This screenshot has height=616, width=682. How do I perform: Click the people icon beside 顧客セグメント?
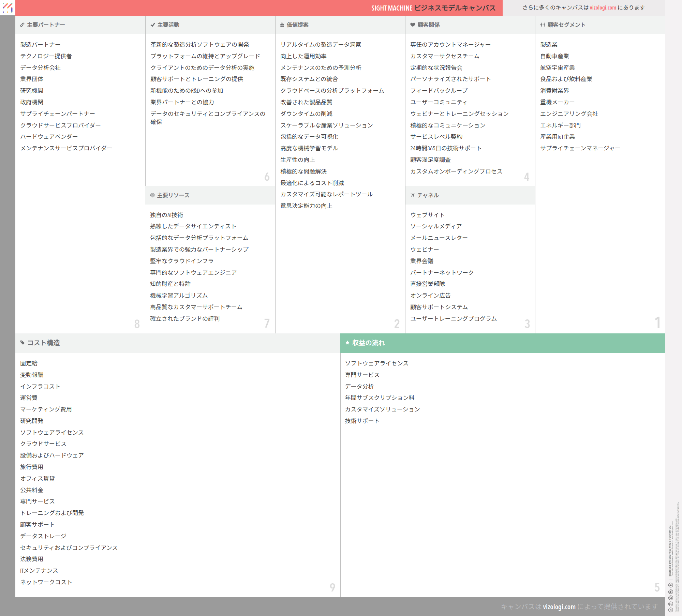click(x=543, y=25)
